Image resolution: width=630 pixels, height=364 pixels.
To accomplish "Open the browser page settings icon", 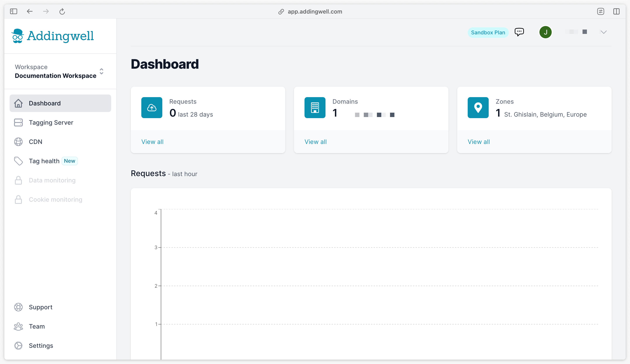I will 600,12.
